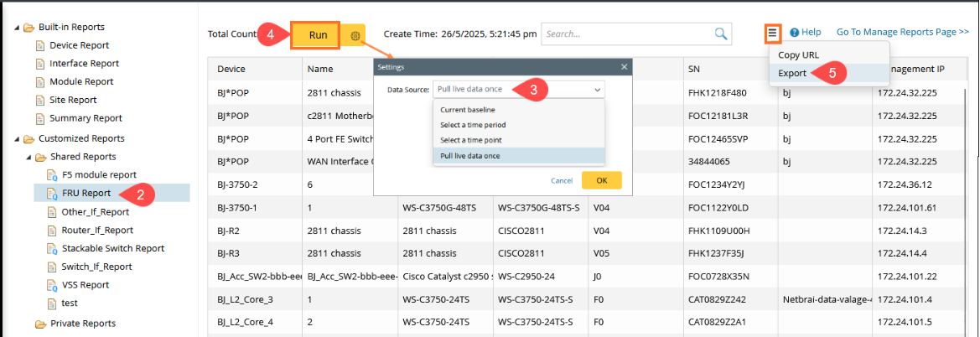This screenshot has width=980, height=337.
Task: Click the Stackable Switch Report icon
Action: (52, 248)
